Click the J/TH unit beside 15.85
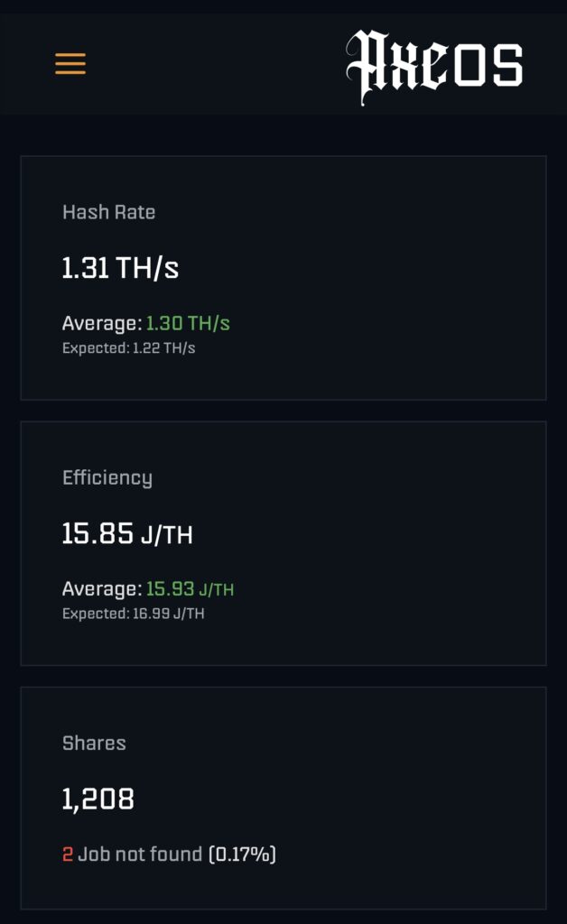Screen dimensions: 567x924 point(167,535)
